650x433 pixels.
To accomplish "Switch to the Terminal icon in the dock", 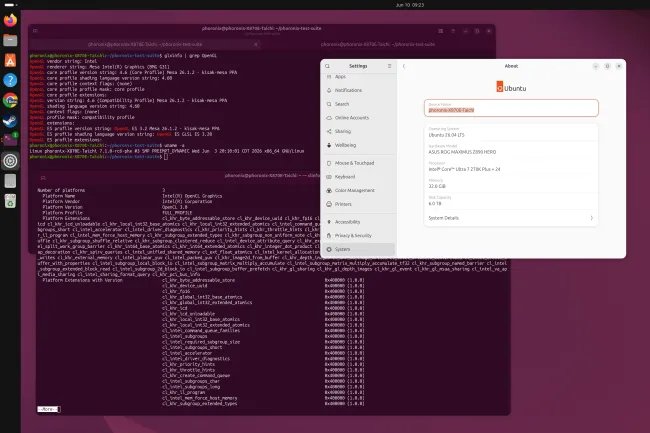I will point(10,140).
